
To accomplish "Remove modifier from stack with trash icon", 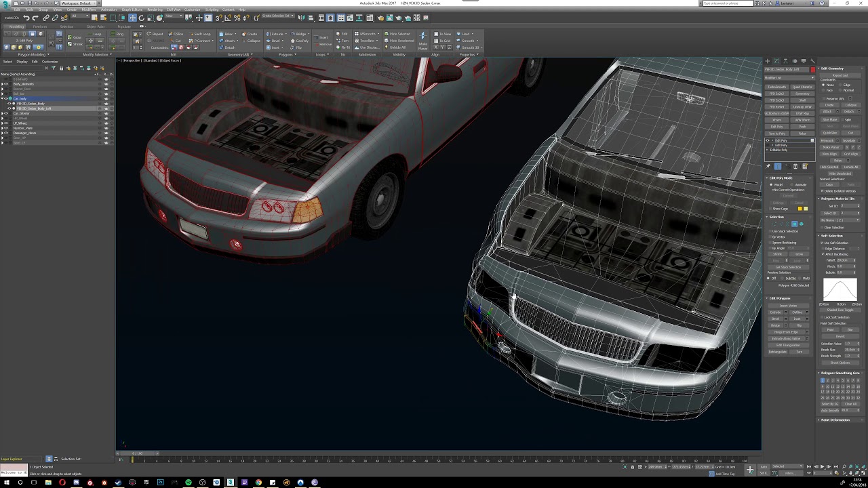I will [795, 166].
